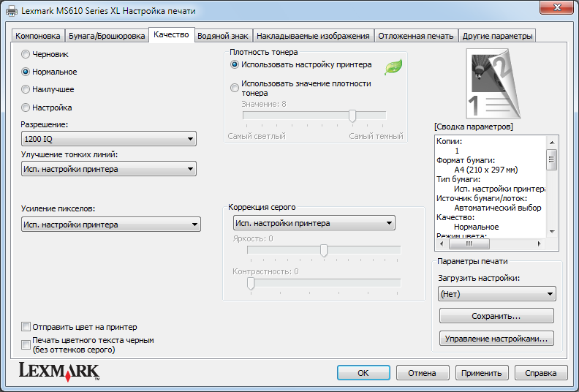Switch to the Компоновка tab
This screenshot has height=392, width=579.
pos(38,36)
